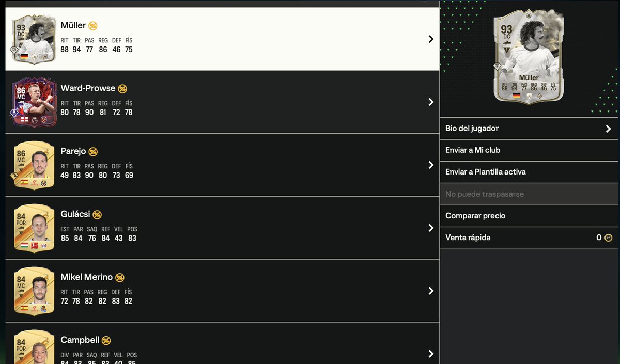
Task: Click Gulácsi's VEL stat value 43
Action: (119, 239)
